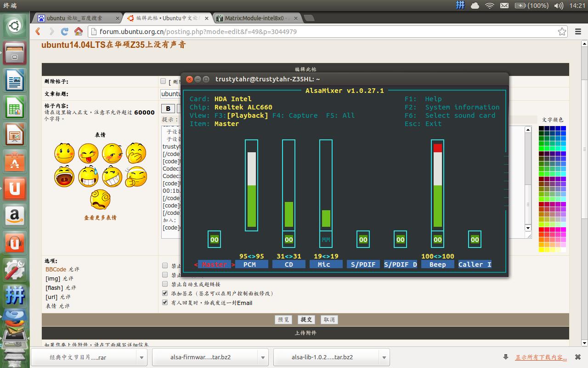This screenshot has width=588, height=368.
Task: Close the downloads bar
Action: click(x=578, y=357)
